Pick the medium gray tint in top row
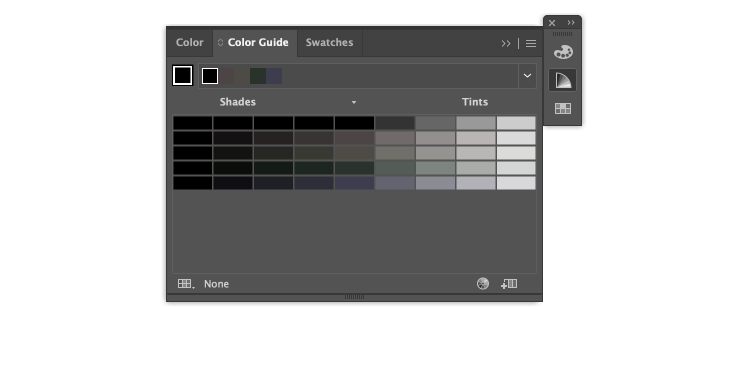 (435, 123)
